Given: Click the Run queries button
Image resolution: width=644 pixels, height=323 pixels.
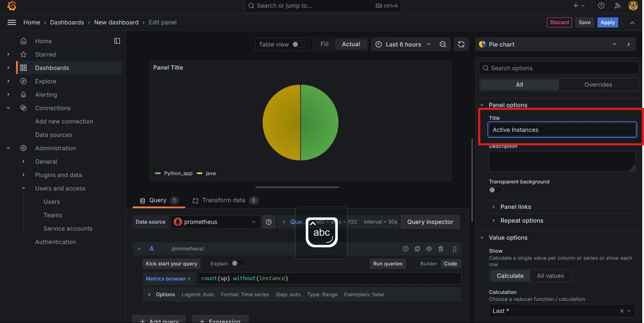Looking at the screenshot, I should coord(388,264).
